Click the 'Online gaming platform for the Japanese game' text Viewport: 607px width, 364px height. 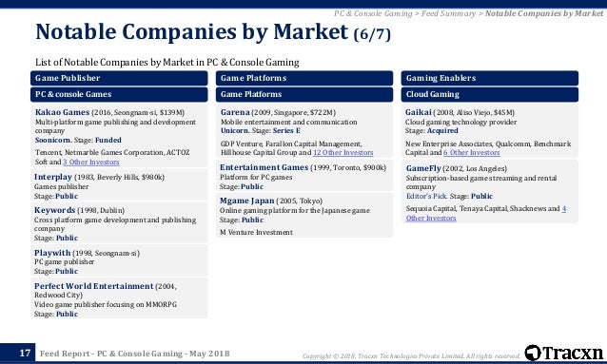tap(295, 210)
